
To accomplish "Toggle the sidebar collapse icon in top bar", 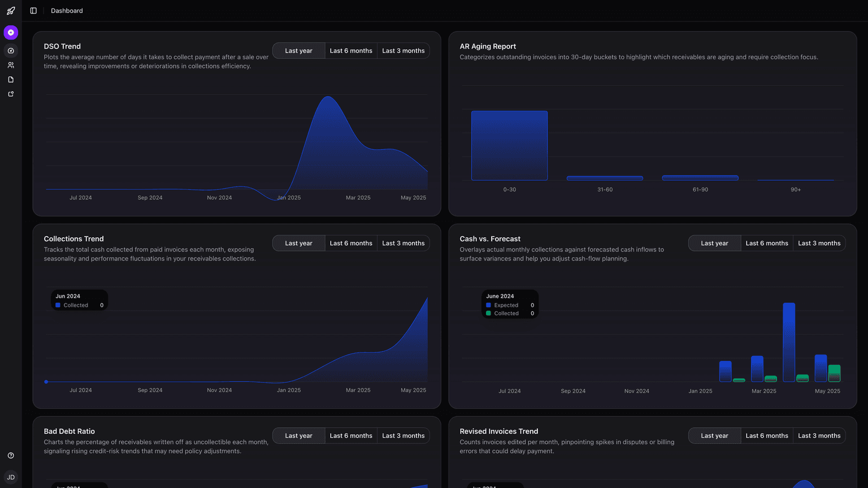I will point(33,10).
